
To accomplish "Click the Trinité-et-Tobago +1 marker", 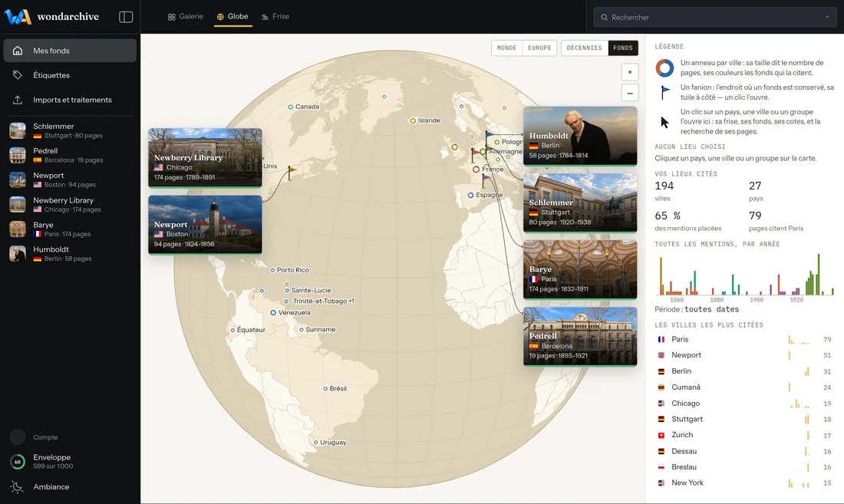I will [x=287, y=301].
